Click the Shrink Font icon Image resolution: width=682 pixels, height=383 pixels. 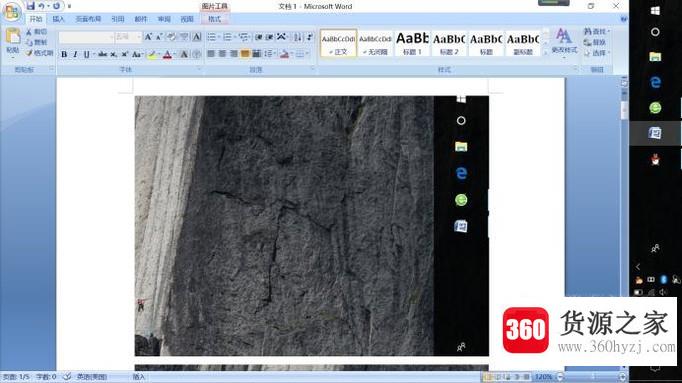[x=159, y=37]
